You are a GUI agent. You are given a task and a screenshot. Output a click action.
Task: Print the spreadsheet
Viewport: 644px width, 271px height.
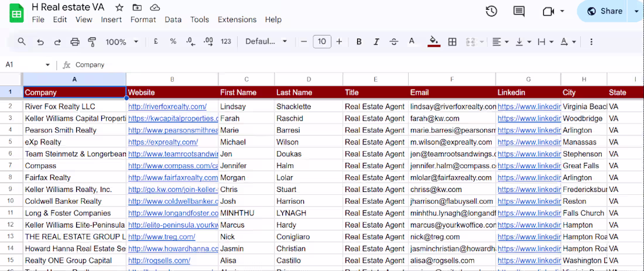click(75, 42)
